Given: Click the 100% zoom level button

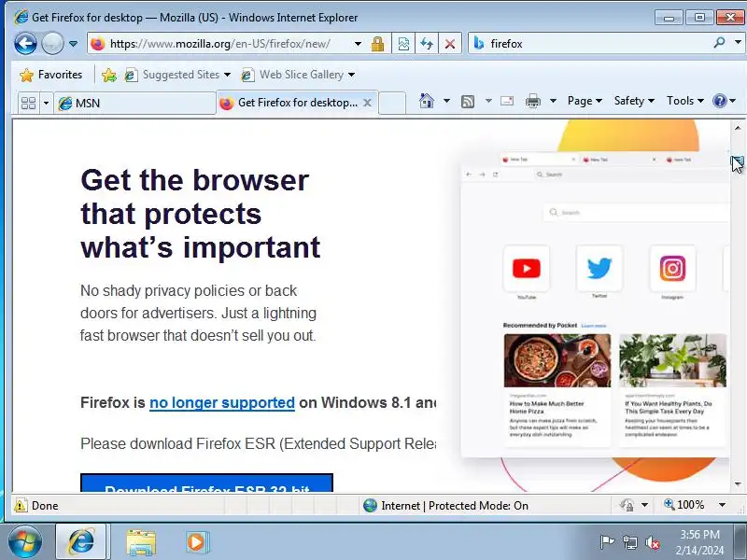Looking at the screenshot, I should [684, 505].
